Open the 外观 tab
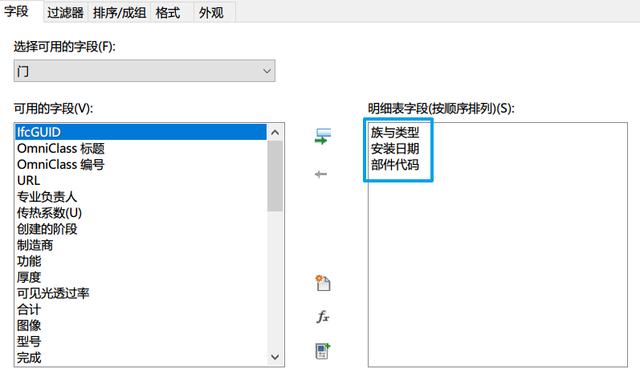The image size is (640, 373). click(211, 12)
